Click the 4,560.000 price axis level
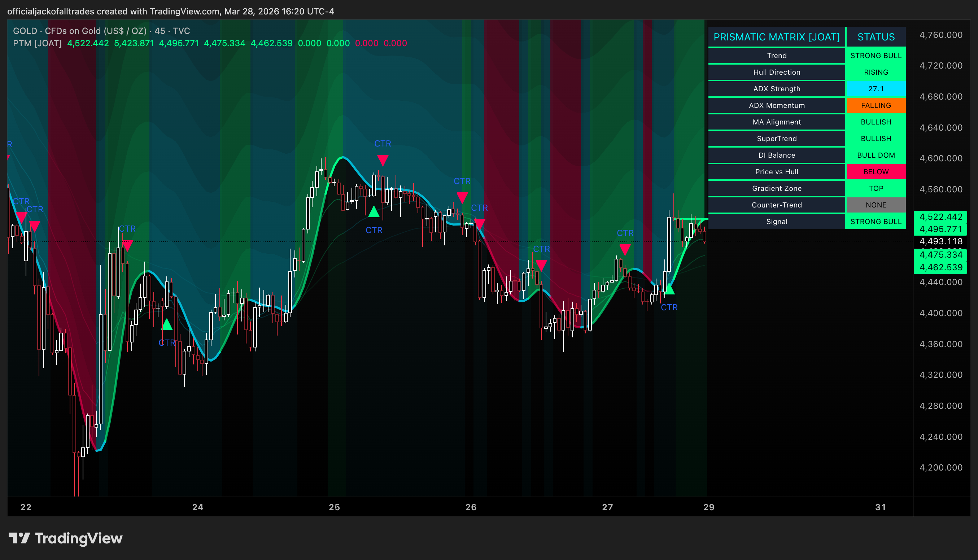Image resolution: width=978 pixels, height=560 pixels. click(941, 189)
